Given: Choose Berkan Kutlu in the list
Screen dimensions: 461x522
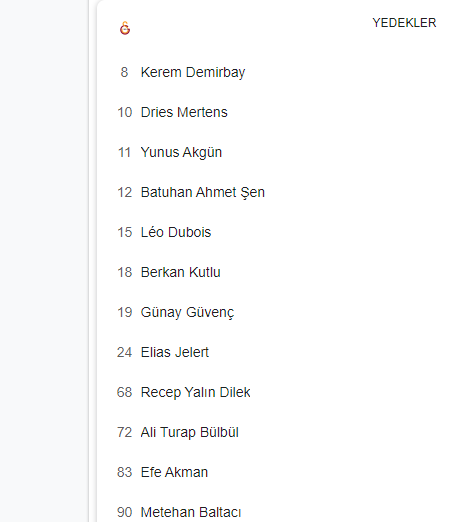Looking at the screenshot, I should [x=180, y=272].
